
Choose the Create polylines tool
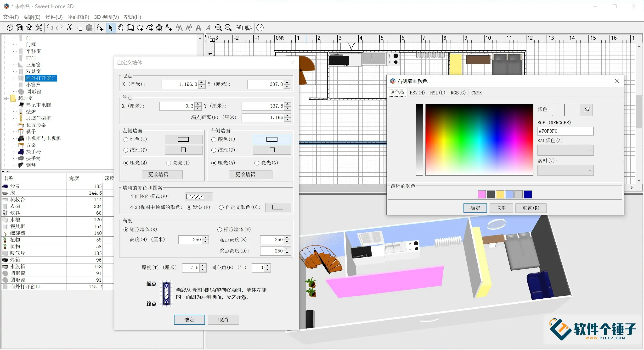[x=149, y=28]
